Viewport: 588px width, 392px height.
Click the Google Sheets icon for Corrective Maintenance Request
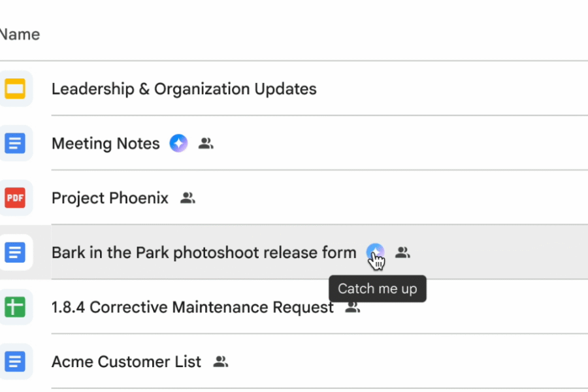point(16,307)
